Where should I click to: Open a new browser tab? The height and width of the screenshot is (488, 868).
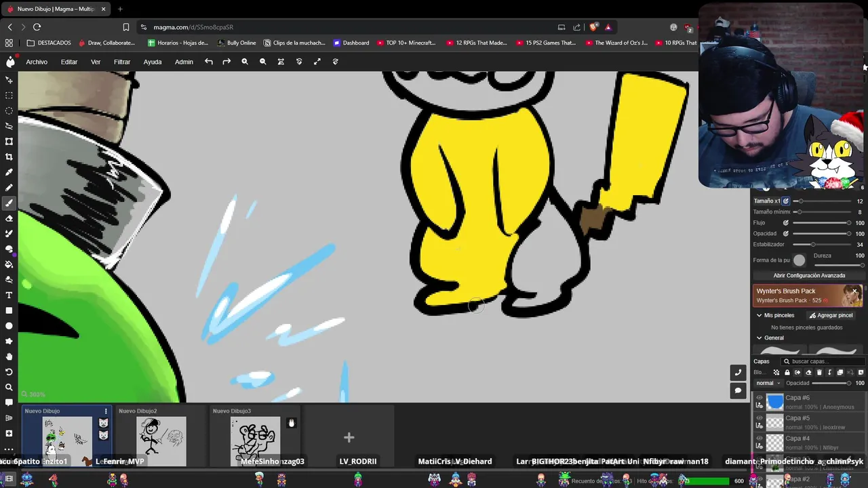pyautogui.click(x=120, y=9)
